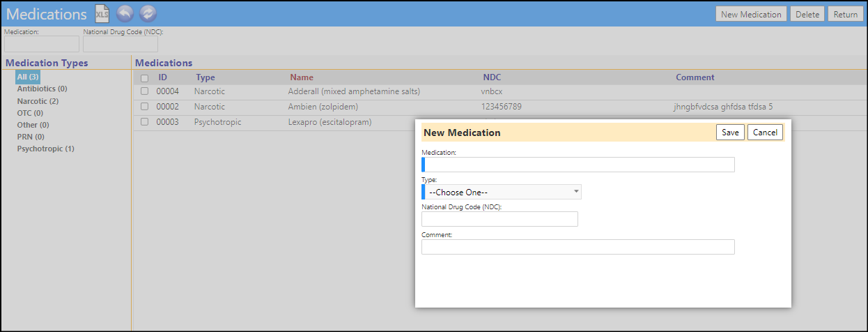Click the undo back arrow icon

(124, 13)
